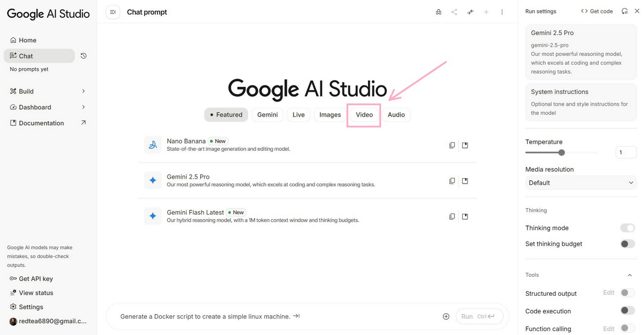Expand the Build section in sidebar
This screenshot has width=644, height=335.
83,91
